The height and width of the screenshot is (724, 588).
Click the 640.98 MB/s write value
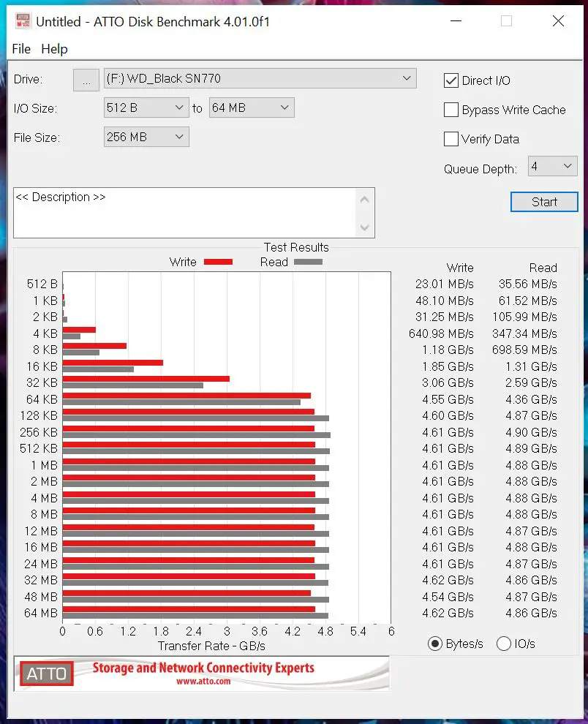click(441, 333)
